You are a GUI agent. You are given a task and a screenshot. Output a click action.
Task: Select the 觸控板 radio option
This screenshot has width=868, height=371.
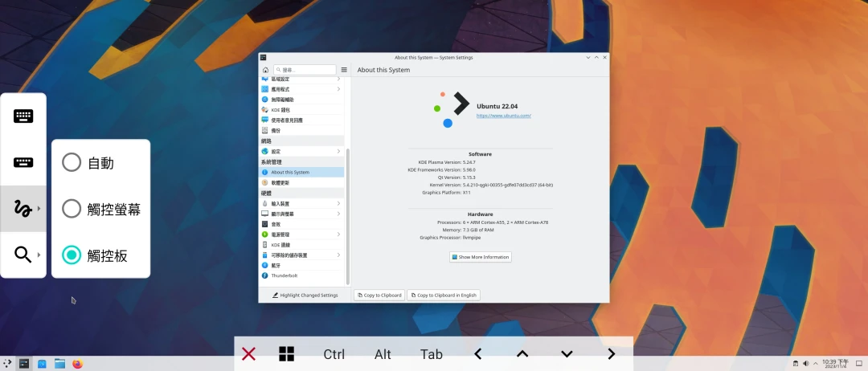tap(72, 255)
